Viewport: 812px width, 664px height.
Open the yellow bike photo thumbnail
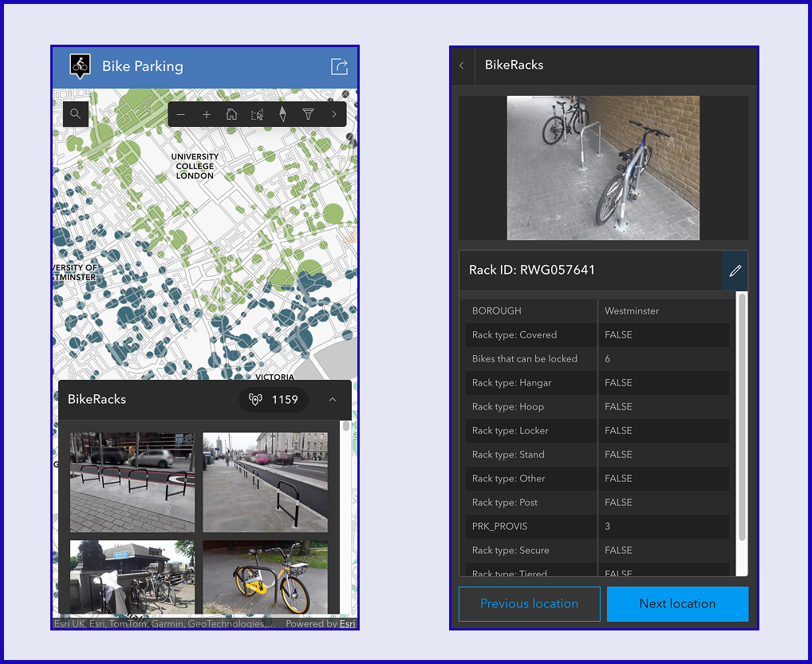264,577
